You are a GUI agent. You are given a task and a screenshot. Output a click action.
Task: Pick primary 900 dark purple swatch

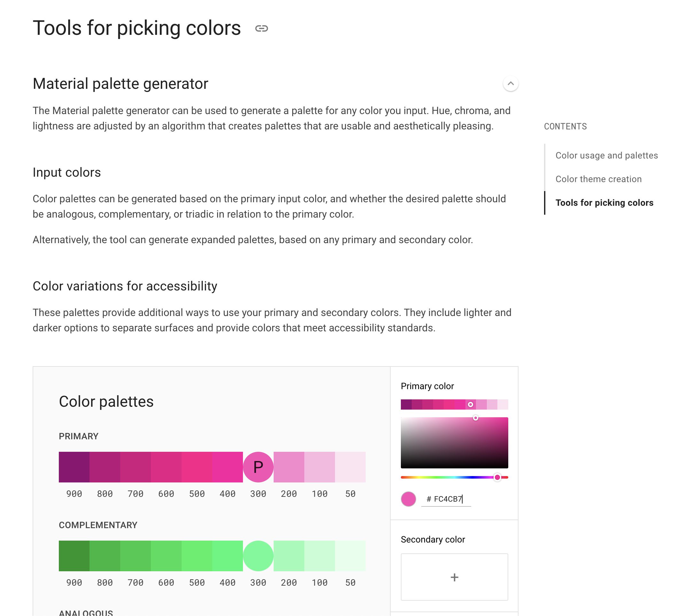click(x=74, y=467)
